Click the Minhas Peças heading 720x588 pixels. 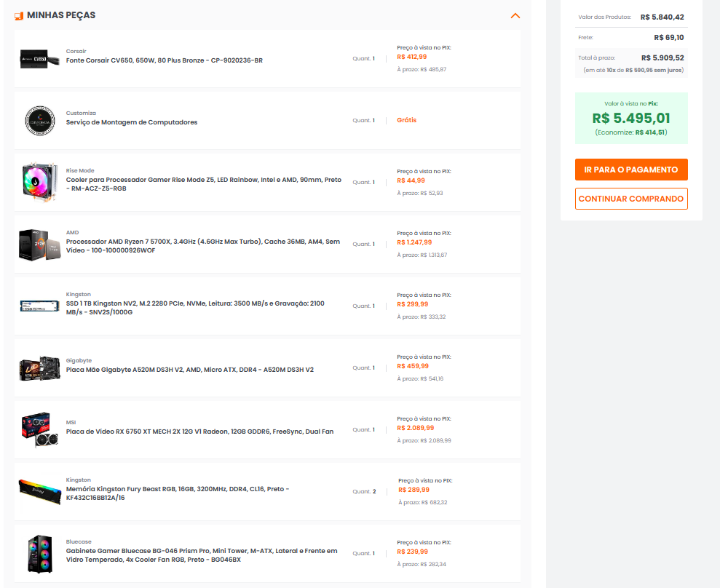(61, 15)
